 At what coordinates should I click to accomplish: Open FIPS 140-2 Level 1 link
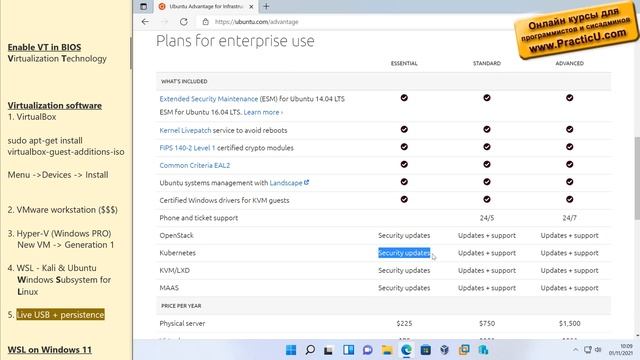pyautogui.click(x=187, y=148)
